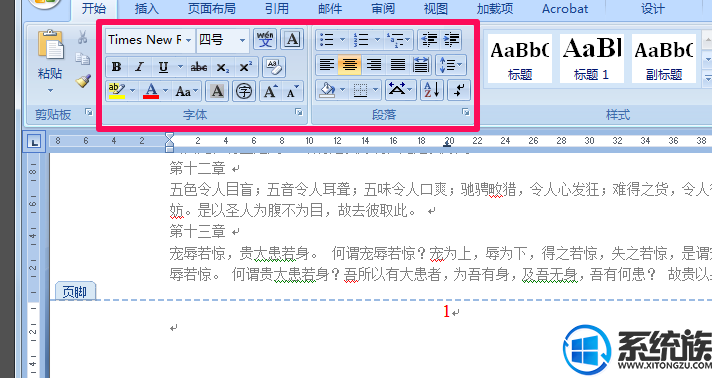Apply the red font color button
Screen dimensions: 712x378
click(x=151, y=91)
